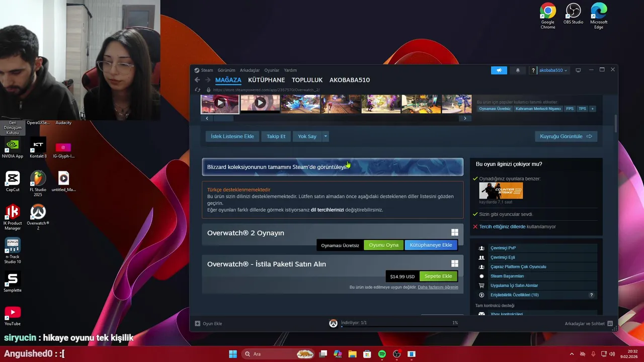Screen dimensions: 644x362
Task: Switch to the KÜTÜPHANE tab
Action: point(266,80)
